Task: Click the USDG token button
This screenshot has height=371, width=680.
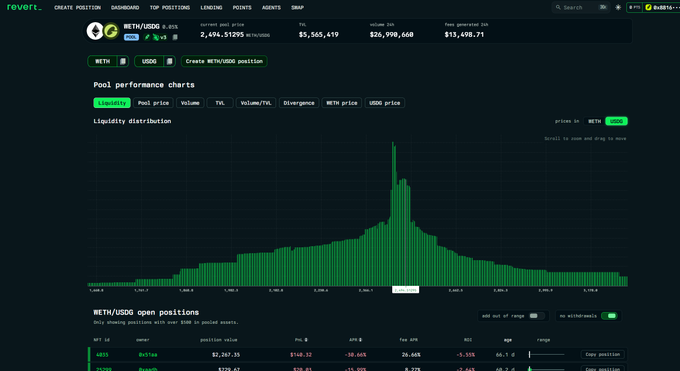Action: point(149,61)
